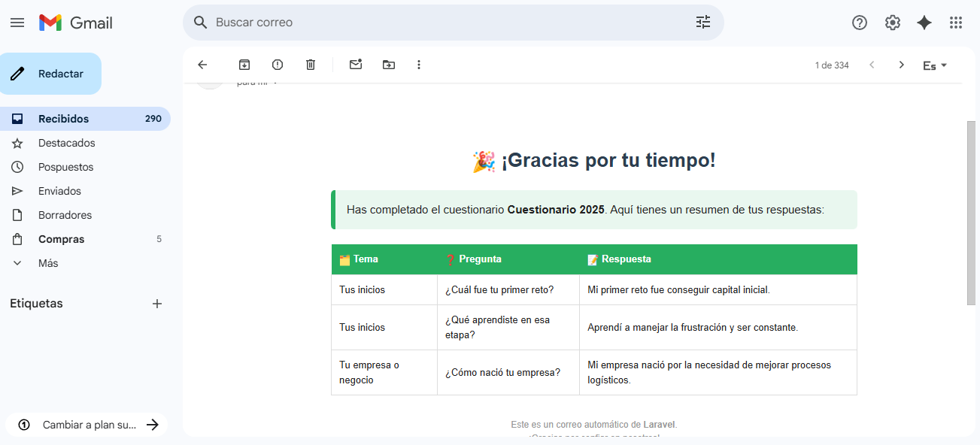
Task: Open the input language Es dropdown
Action: [x=935, y=65]
